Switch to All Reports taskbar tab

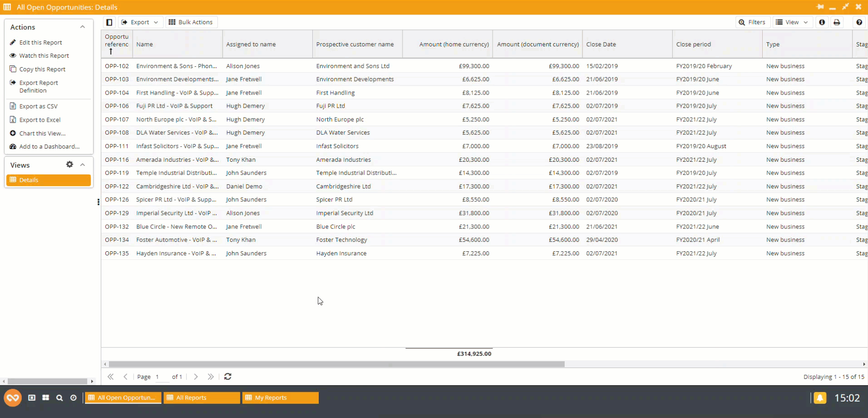pyautogui.click(x=202, y=398)
